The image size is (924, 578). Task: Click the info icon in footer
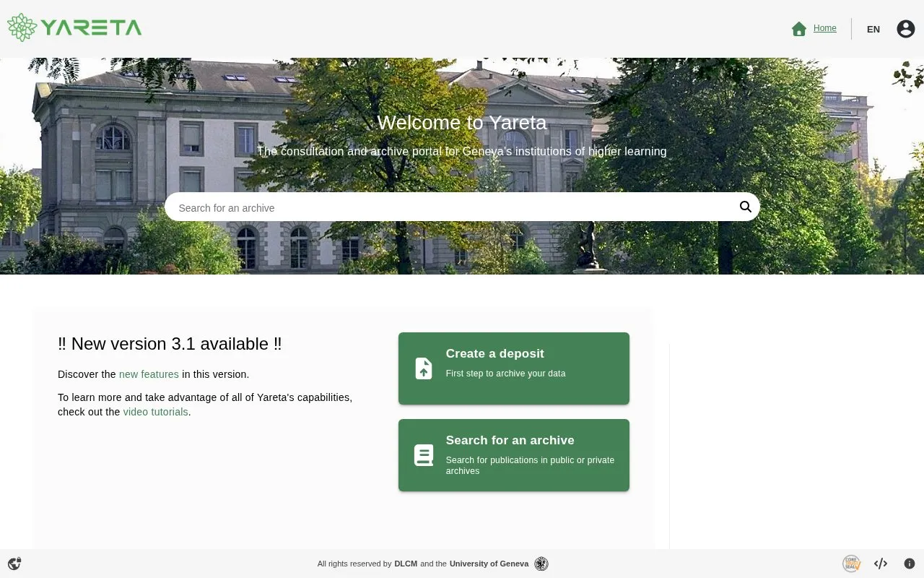[x=910, y=564]
